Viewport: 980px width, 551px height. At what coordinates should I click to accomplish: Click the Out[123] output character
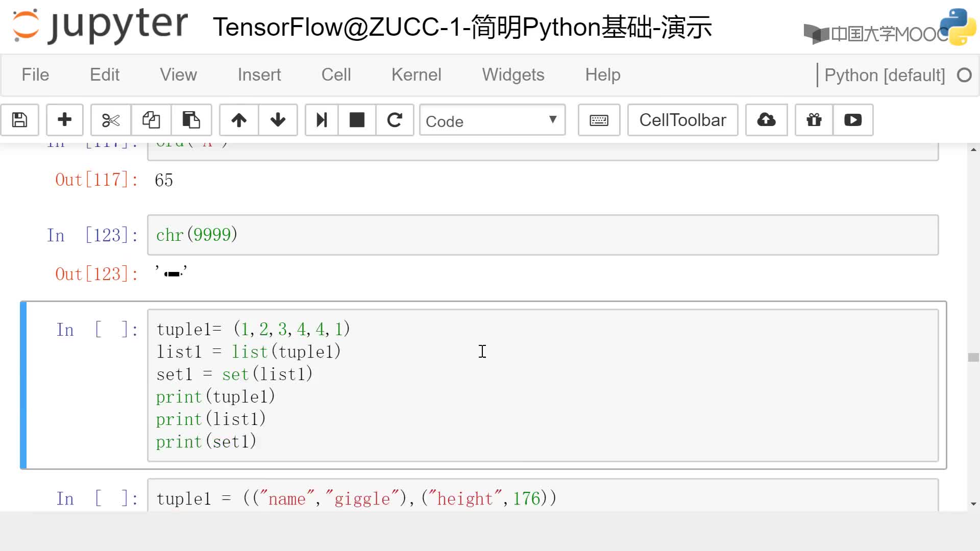coord(172,273)
